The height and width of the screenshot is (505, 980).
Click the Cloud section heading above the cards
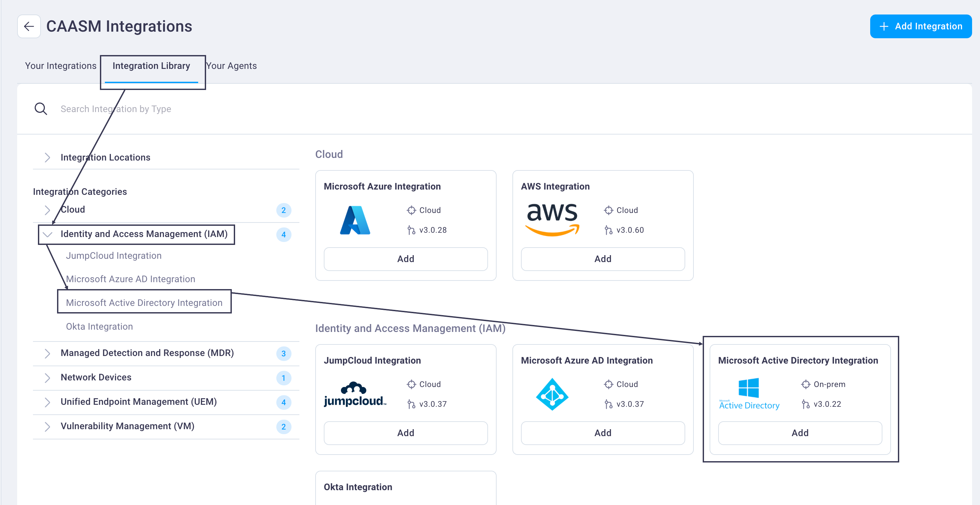(329, 154)
